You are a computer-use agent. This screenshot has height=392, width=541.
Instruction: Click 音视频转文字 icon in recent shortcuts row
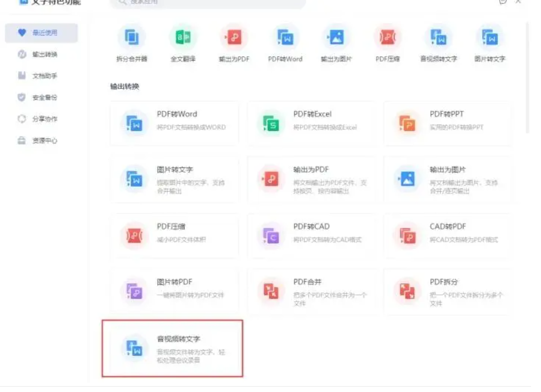coord(438,37)
